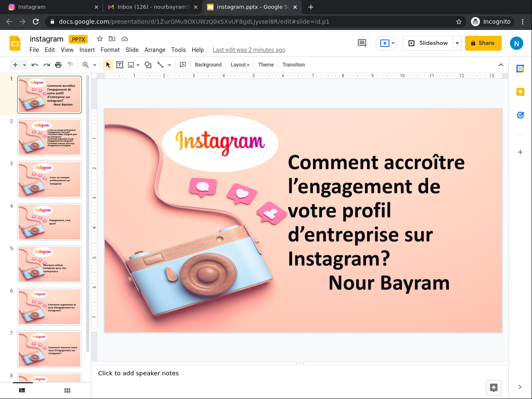Click the Move to folder icon

112,39
